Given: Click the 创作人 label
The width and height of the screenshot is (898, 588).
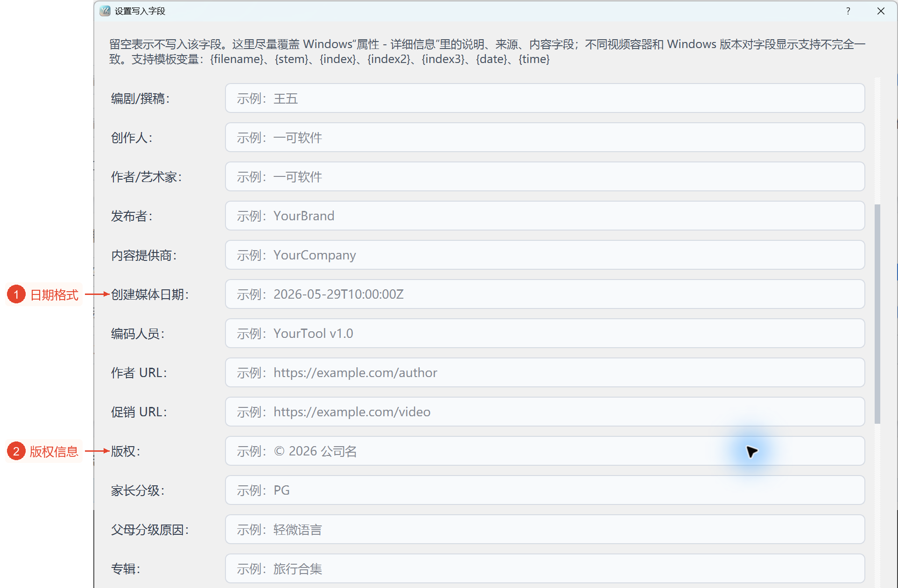Looking at the screenshot, I should [x=132, y=138].
